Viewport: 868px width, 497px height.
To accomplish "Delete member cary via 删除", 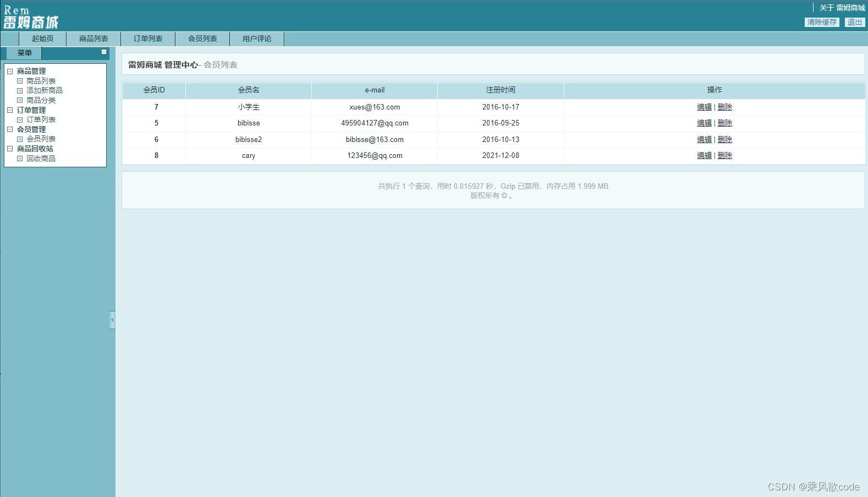I will tap(725, 156).
